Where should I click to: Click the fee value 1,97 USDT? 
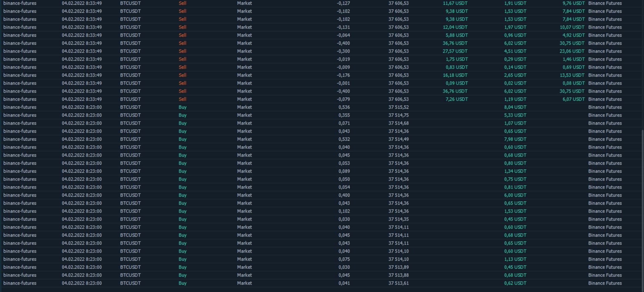(515, 27)
